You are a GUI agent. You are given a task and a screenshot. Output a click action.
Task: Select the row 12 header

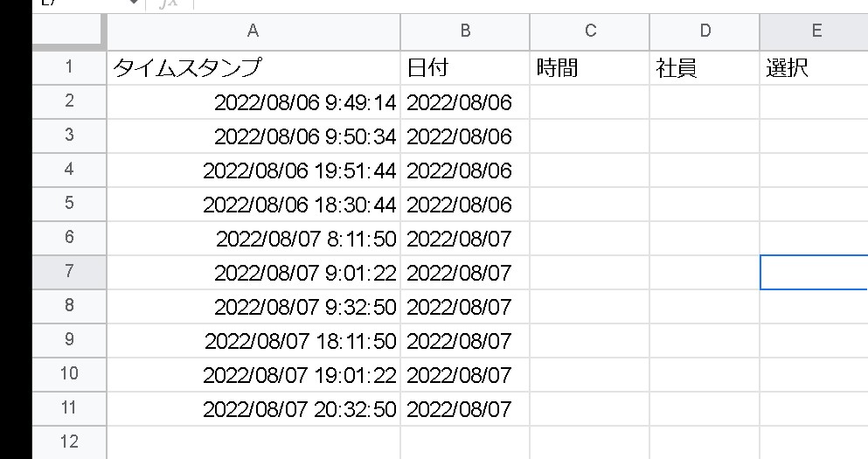(x=69, y=442)
